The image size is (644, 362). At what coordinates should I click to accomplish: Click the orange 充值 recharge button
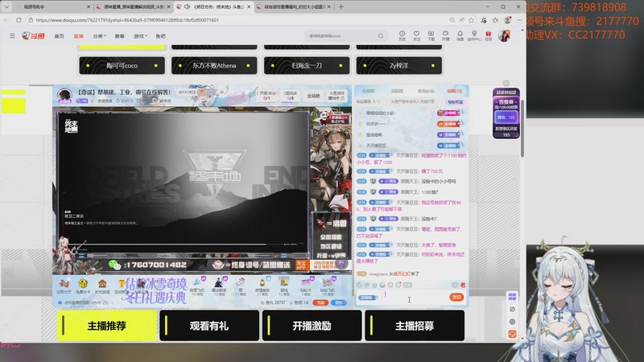tap(320, 302)
